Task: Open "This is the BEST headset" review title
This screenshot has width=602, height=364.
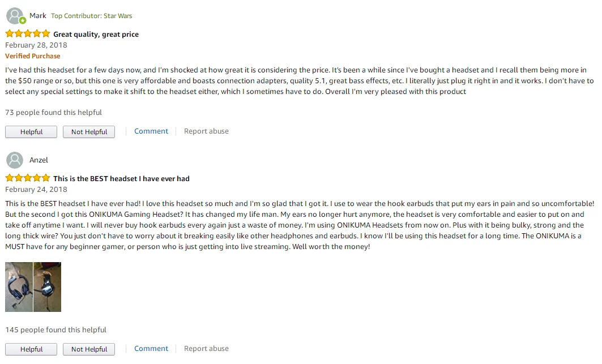Action: coord(121,179)
